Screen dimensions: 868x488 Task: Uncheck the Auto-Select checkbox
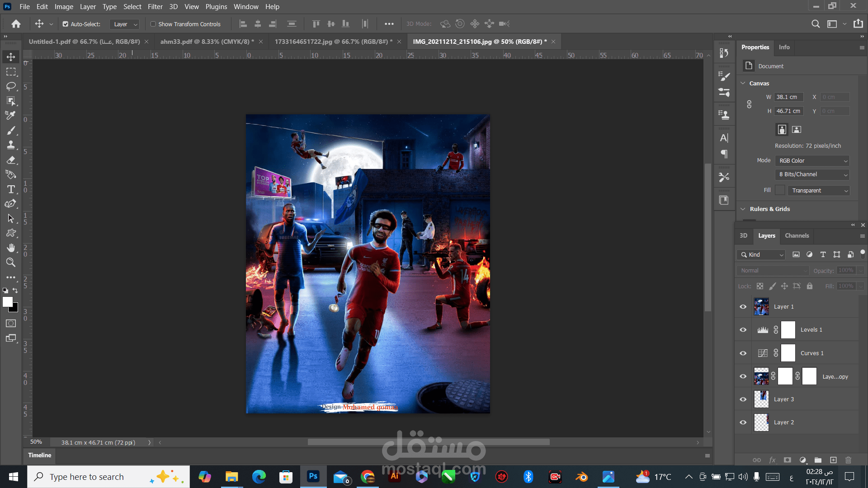click(66, 24)
